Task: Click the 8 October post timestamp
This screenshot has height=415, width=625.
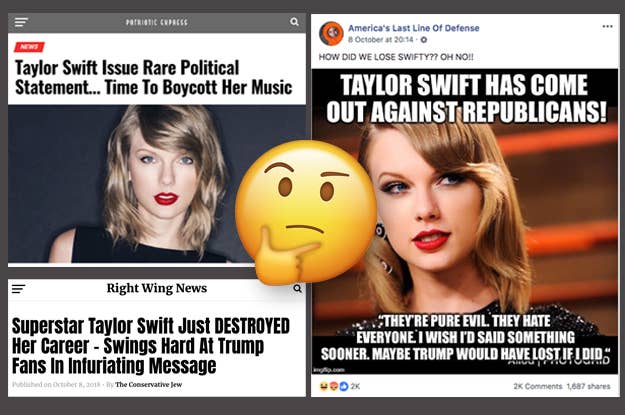Action: pos(380,39)
